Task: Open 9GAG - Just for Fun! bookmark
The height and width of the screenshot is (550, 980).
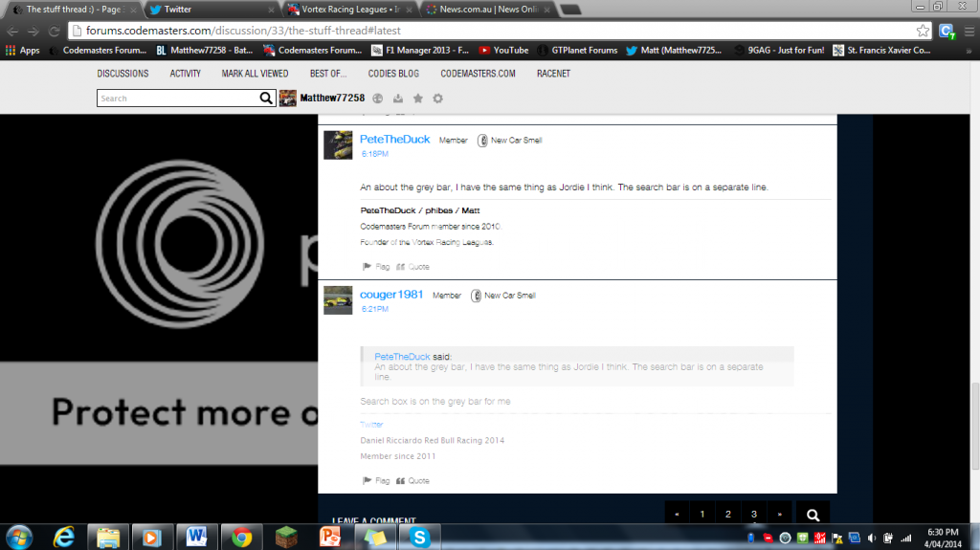Action: click(x=779, y=51)
